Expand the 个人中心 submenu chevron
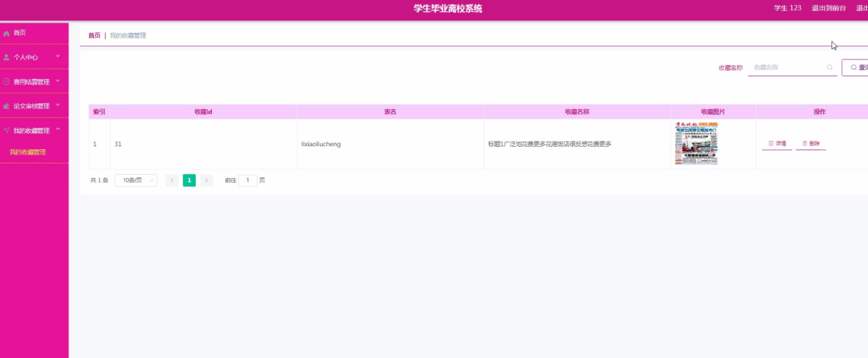 pos(58,57)
